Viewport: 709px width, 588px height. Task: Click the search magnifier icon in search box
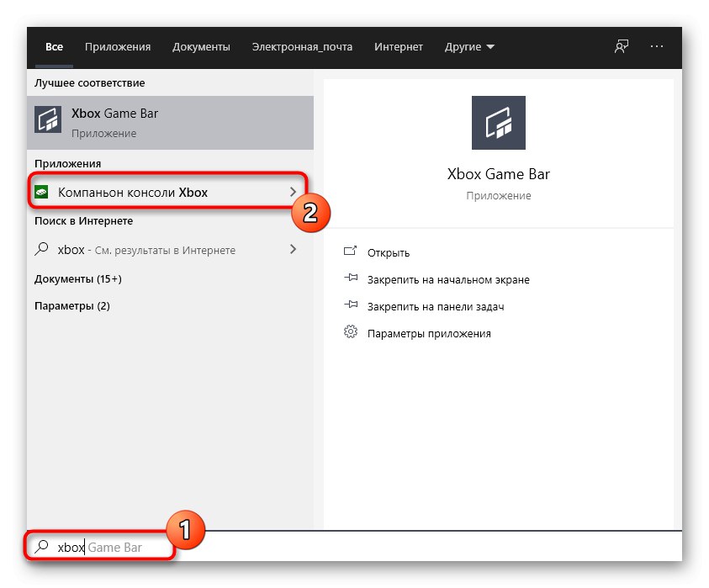(41, 547)
